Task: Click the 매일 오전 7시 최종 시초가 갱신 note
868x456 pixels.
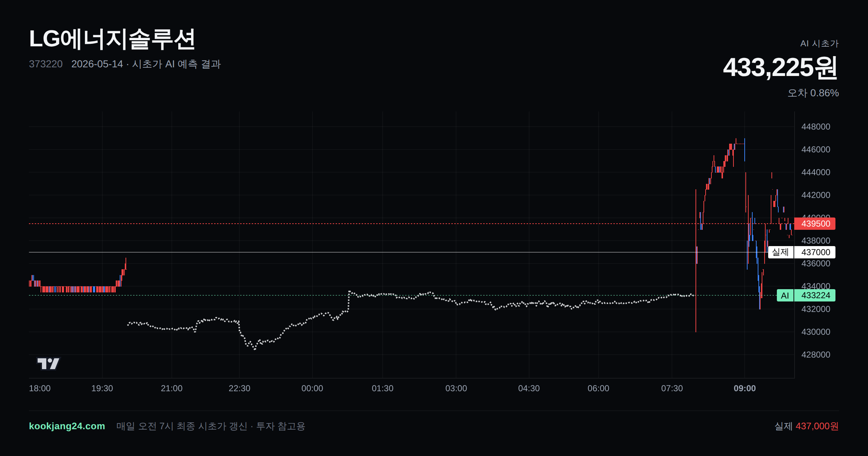Action: tap(211, 426)
